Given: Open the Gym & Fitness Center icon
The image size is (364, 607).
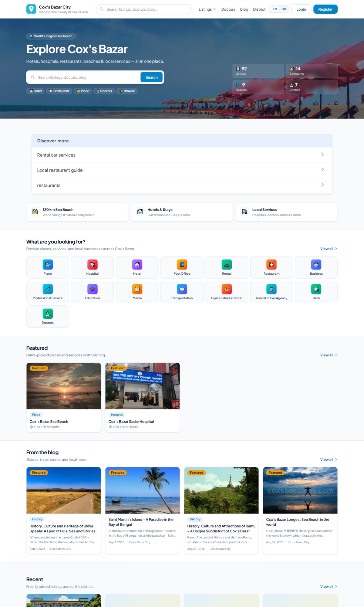Looking at the screenshot, I should pyautogui.click(x=227, y=289).
